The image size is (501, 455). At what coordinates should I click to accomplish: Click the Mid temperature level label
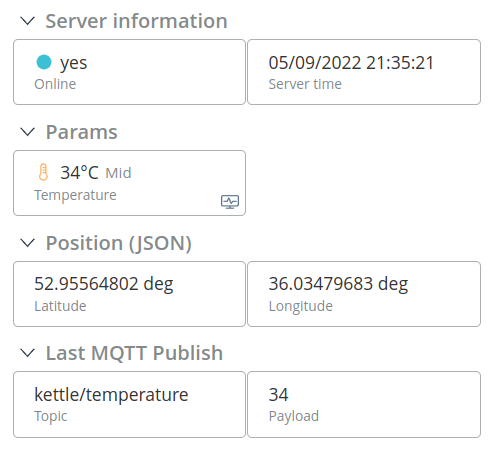(118, 173)
